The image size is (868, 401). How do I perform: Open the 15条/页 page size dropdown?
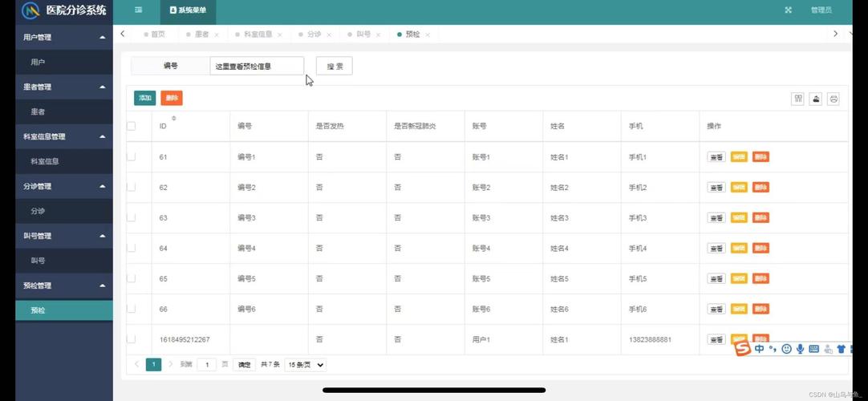point(306,364)
